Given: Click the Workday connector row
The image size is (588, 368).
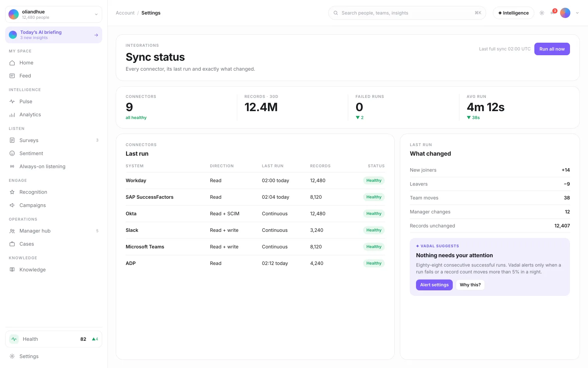Looking at the screenshot, I should point(255,181).
